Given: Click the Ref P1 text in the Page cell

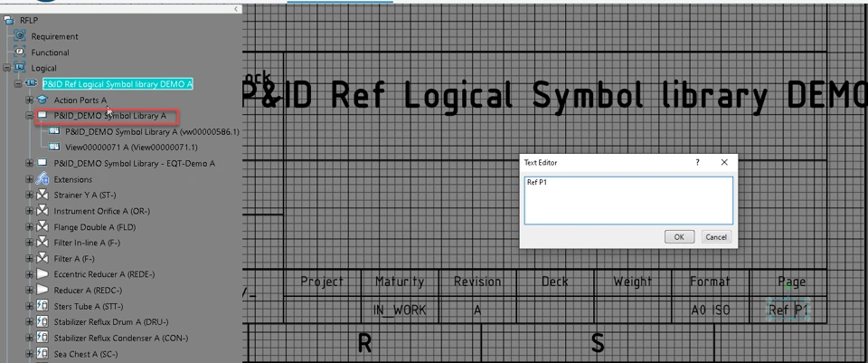Looking at the screenshot, I should (788, 310).
